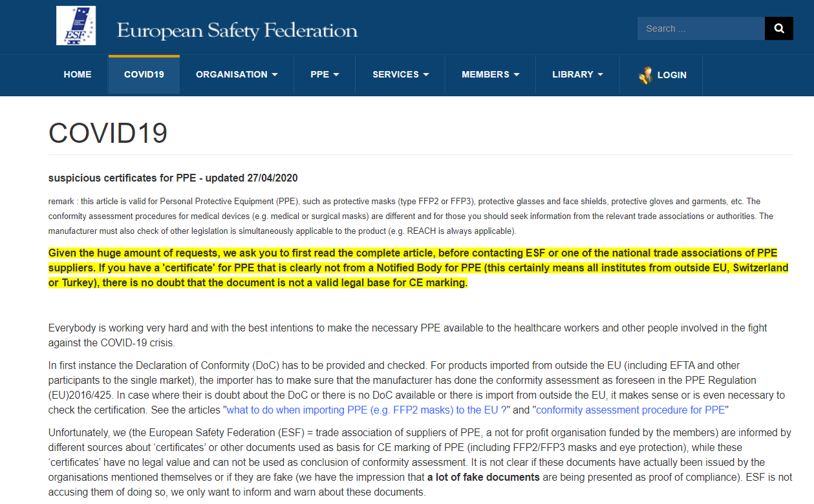
Task: Click the COVID19 page heading
Action: pos(108,133)
